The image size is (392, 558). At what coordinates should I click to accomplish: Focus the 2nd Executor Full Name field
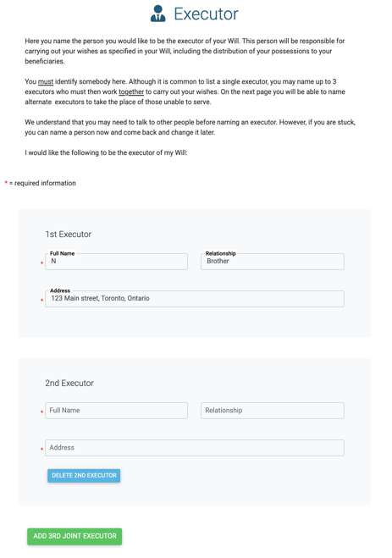(116, 411)
